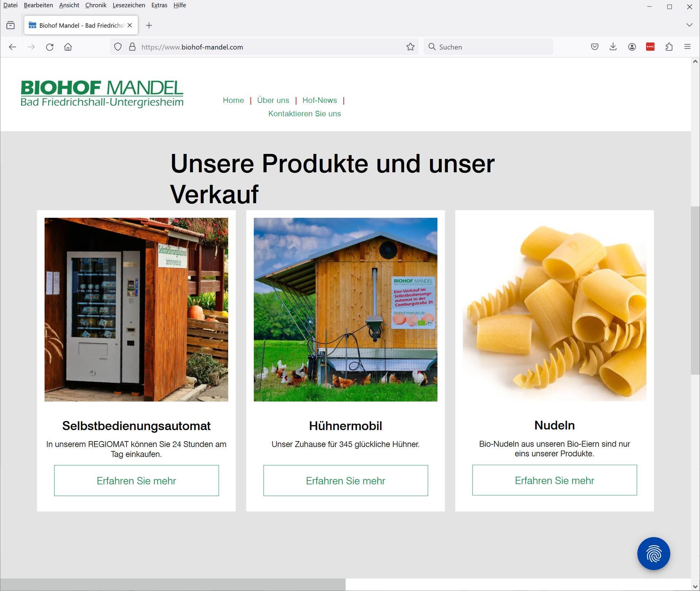700x591 pixels.
Task: Open the Extensions puzzle-piece icon
Action: click(x=669, y=47)
